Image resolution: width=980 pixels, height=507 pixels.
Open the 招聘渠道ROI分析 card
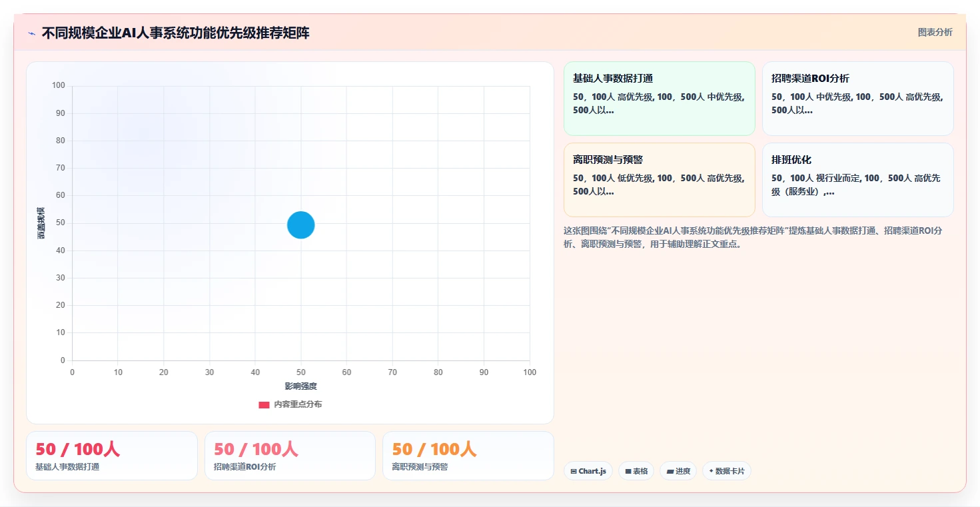857,99
